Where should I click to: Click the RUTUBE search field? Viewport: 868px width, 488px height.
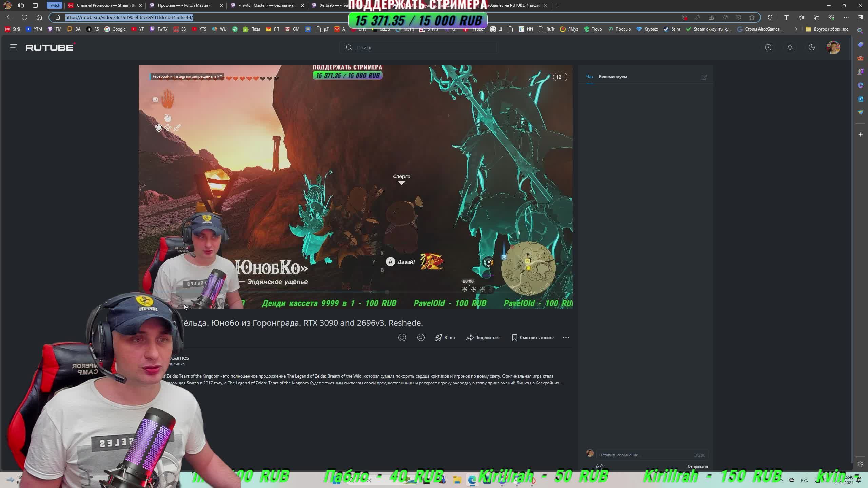click(x=419, y=48)
